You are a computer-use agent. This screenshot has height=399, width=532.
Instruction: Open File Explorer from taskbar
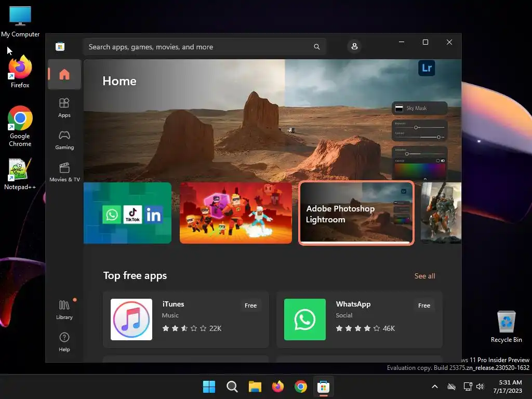click(255, 387)
